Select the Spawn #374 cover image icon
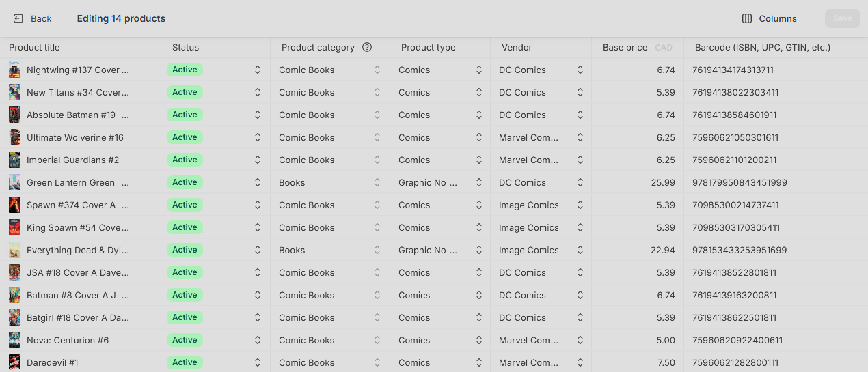Image resolution: width=868 pixels, height=372 pixels. (14, 205)
